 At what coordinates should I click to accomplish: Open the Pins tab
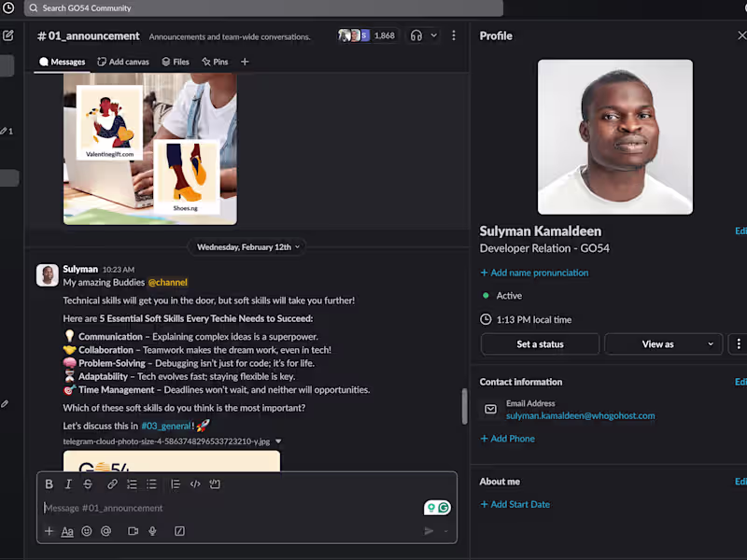click(x=215, y=62)
